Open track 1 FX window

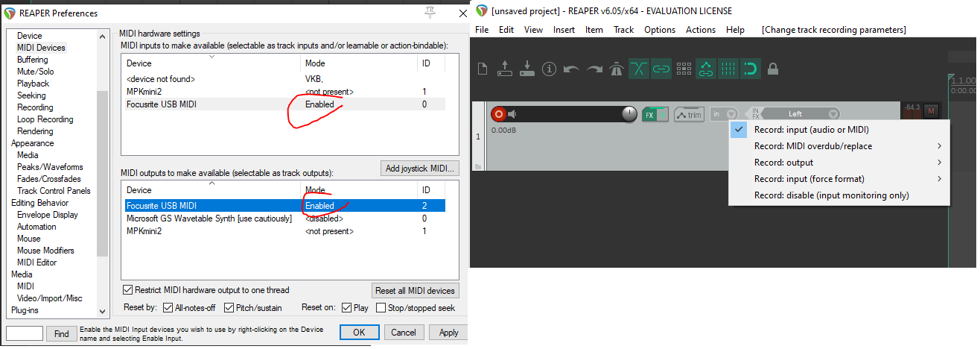click(650, 114)
